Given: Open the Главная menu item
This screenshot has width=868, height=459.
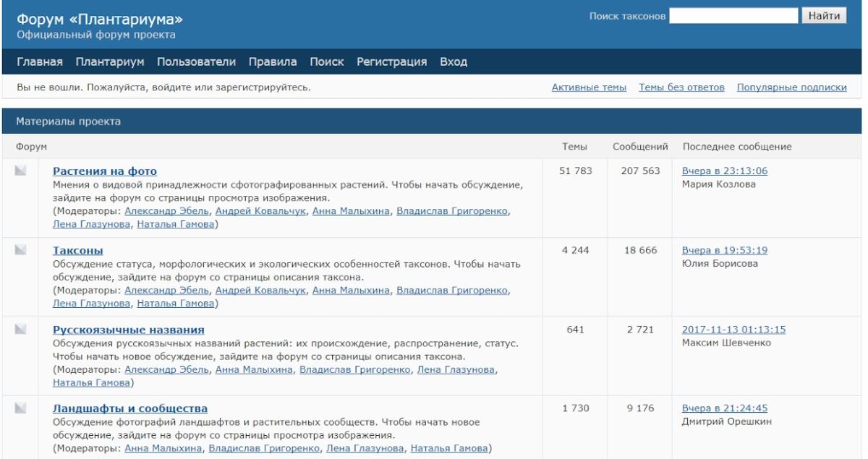Looking at the screenshot, I should [x=40, y=61].
